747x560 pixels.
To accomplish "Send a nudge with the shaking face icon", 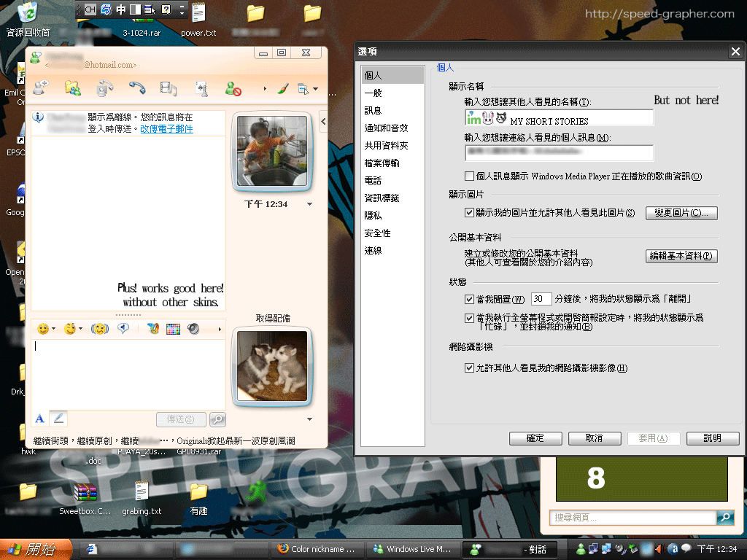I will click(x=99, y=329).
